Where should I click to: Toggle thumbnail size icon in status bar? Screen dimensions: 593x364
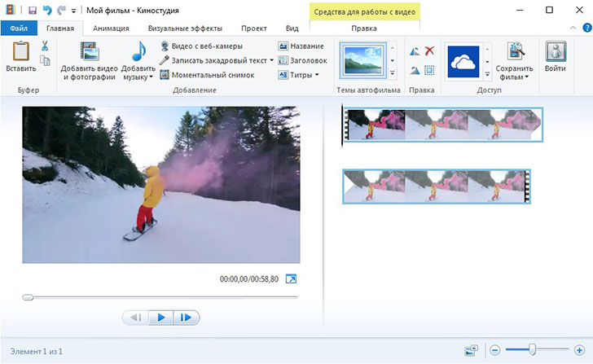(x=471, y=350)
